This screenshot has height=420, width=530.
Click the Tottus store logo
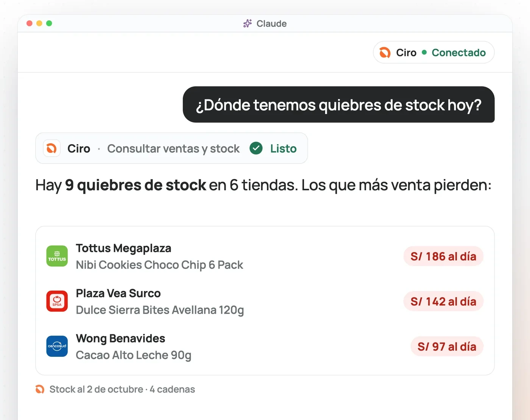click(57, 256)
